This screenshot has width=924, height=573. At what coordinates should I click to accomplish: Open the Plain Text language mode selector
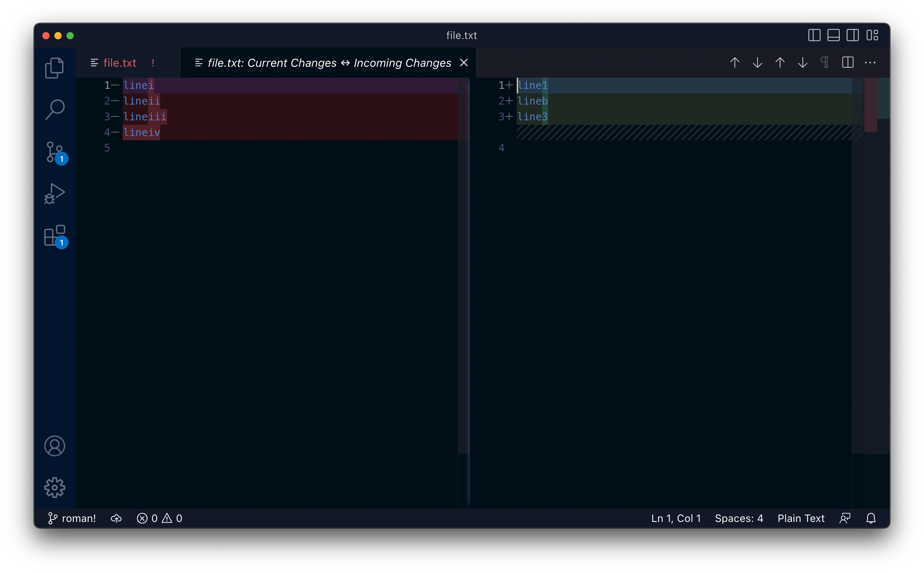tap(801, 518)
